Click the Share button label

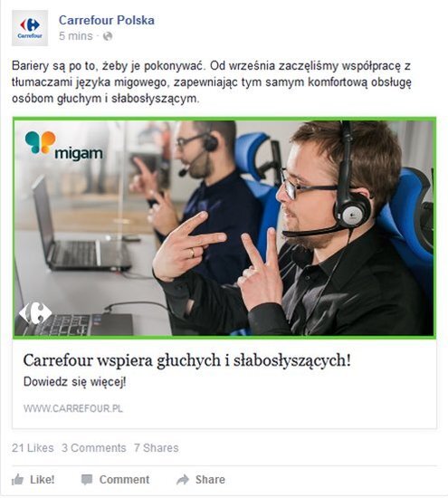[210, 480]
